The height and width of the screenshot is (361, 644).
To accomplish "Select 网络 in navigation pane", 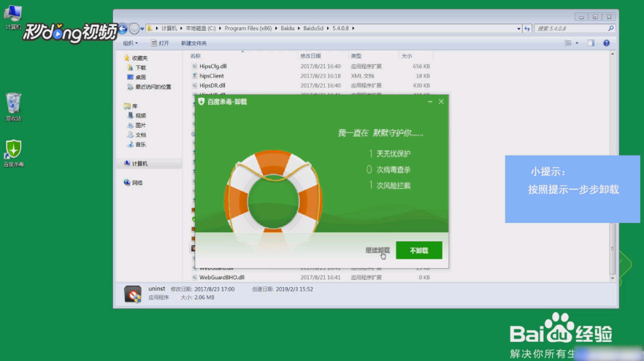I will pyautogui.click(x=137, y=183).
